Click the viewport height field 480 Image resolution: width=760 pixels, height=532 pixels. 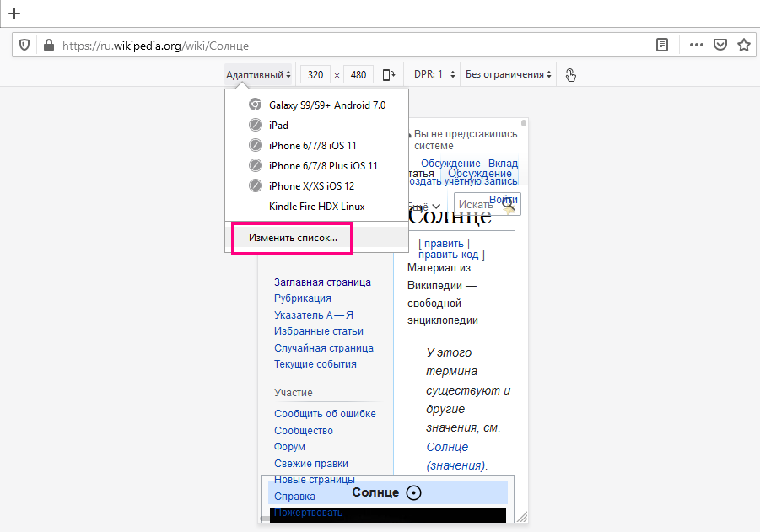click(x=358, y=75)
